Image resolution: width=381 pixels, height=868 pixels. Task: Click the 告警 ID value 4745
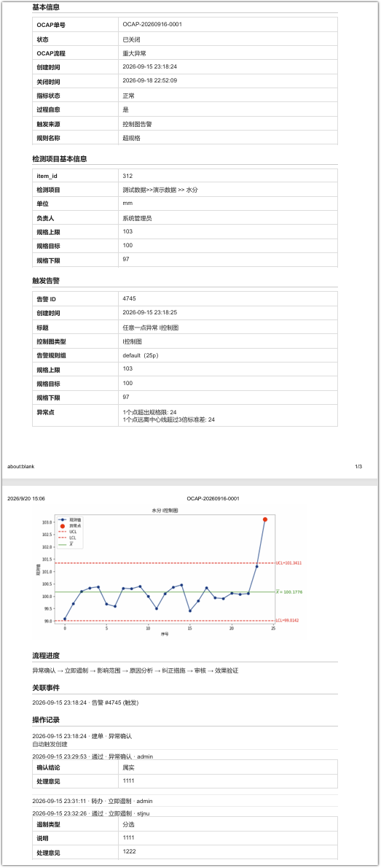[129, 298]
